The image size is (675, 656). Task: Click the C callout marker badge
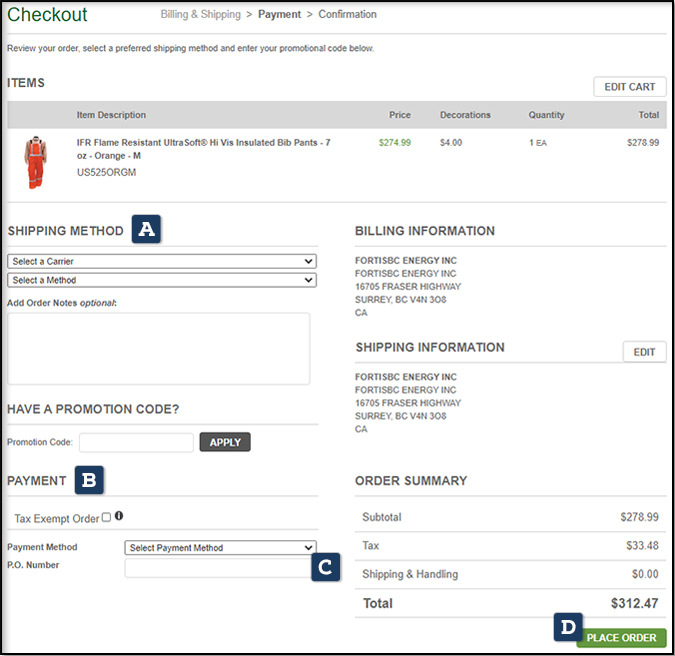[325, 568]
